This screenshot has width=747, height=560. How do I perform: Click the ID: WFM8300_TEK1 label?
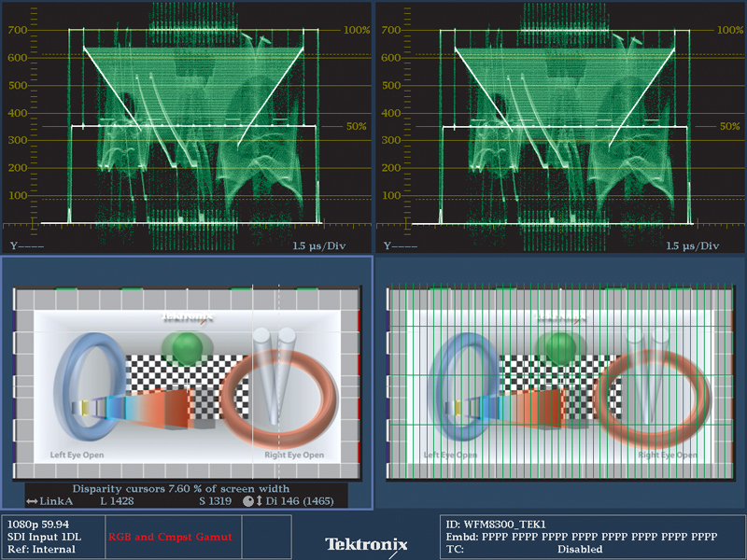click(496, 525)
